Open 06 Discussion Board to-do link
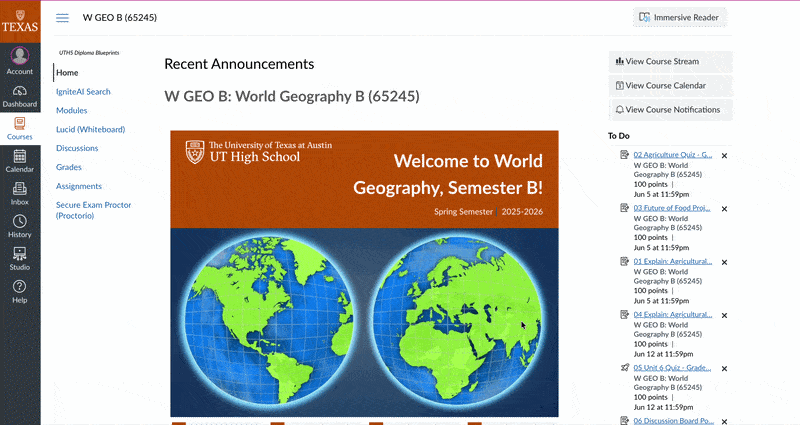Viewport: 800px width, 425px height. (673, 420)
